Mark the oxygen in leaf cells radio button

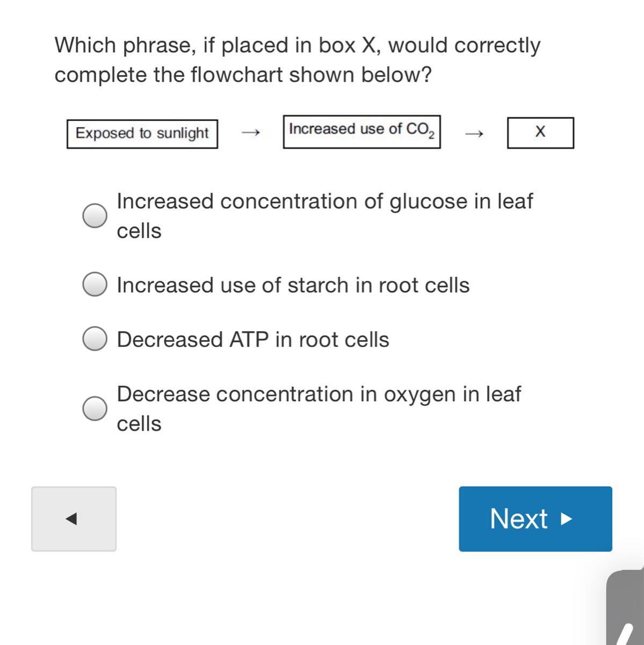(x=95, y=408)
